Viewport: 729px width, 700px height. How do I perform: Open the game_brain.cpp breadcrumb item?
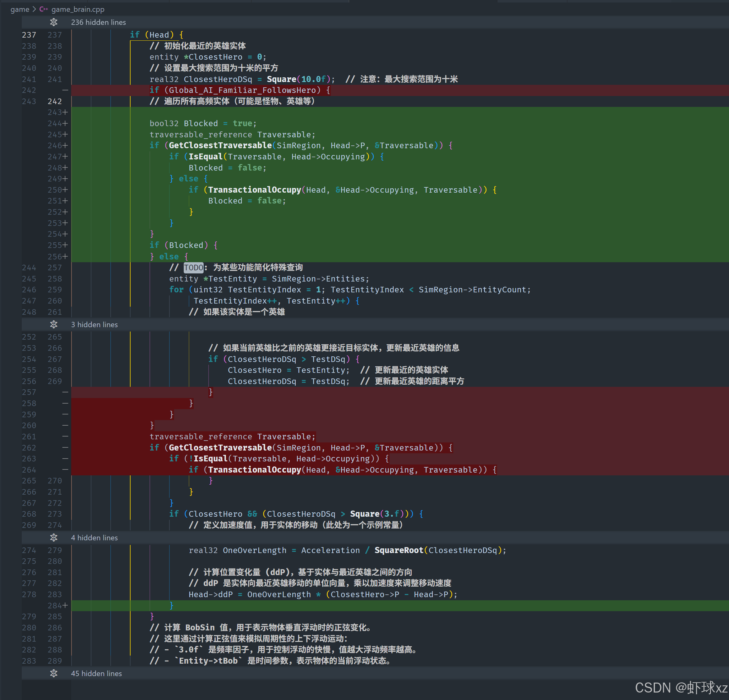click(78, 9)
